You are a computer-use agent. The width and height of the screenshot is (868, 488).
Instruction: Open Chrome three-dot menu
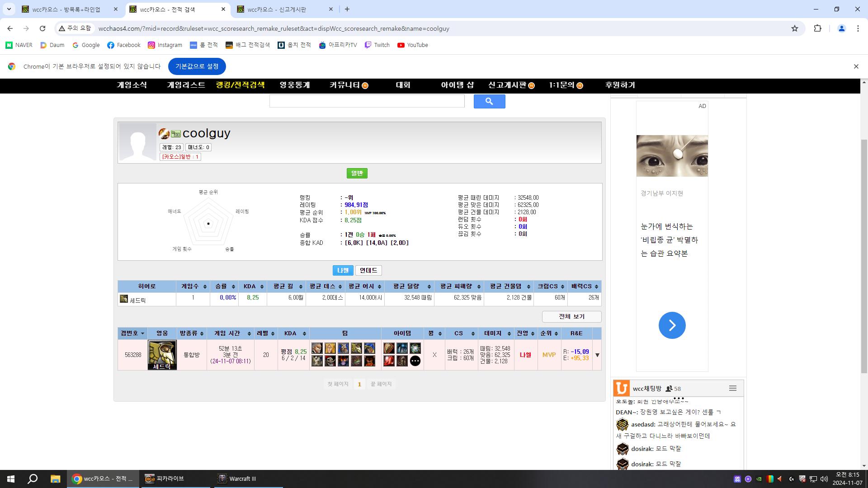click(x=858, y=28)
